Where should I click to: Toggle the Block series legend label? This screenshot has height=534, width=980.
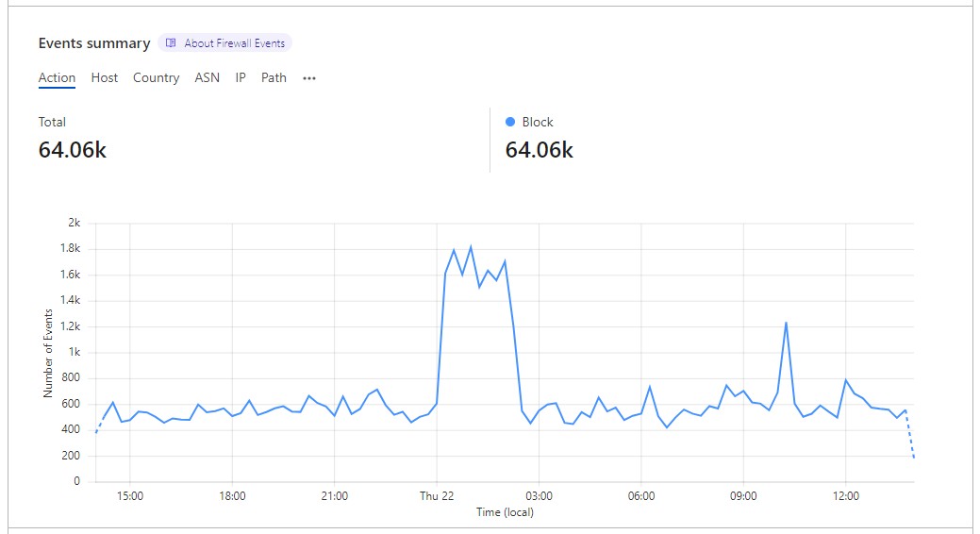(x=538, y=122)
